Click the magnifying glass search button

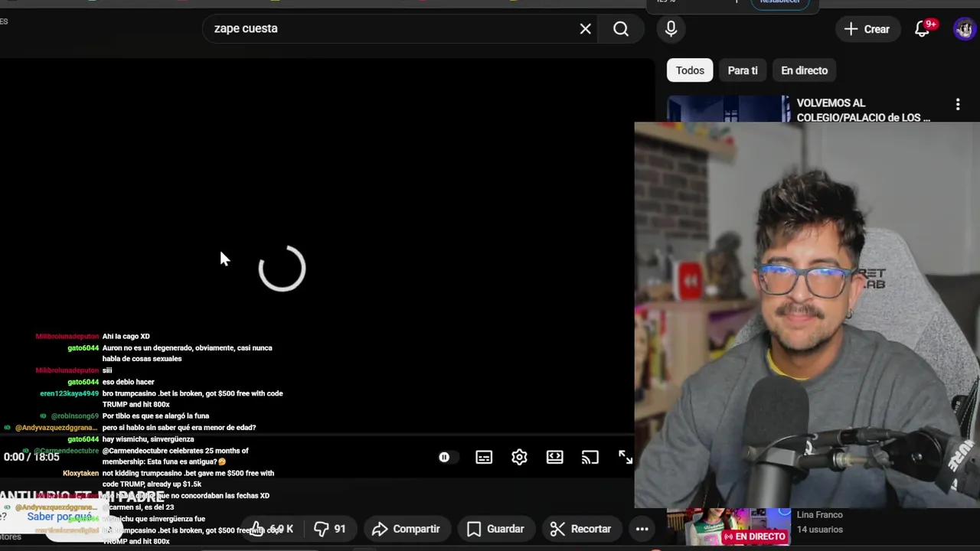coord(621,29)
